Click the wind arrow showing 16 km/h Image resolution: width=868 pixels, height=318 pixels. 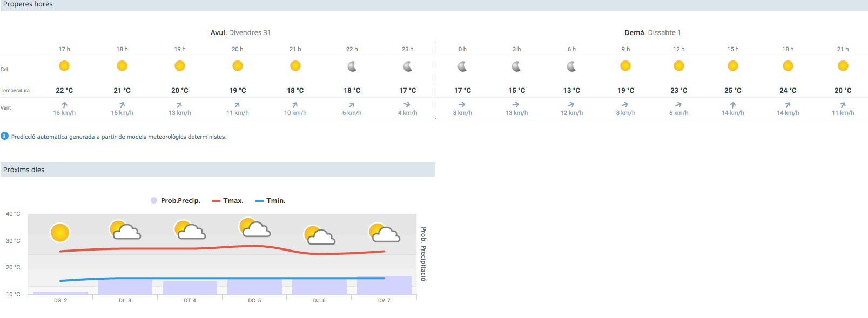[x=64, y=105]
